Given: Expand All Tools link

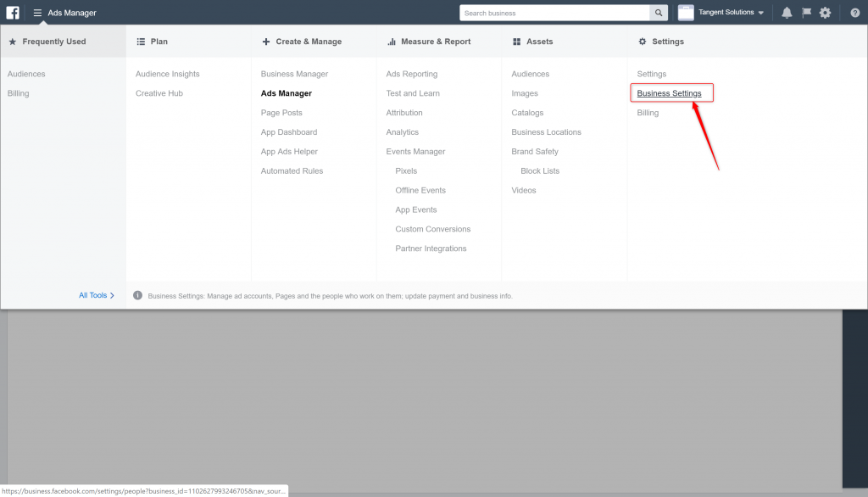Looking at the screenshot, I should pyautogui.click(x=97, y=295).
